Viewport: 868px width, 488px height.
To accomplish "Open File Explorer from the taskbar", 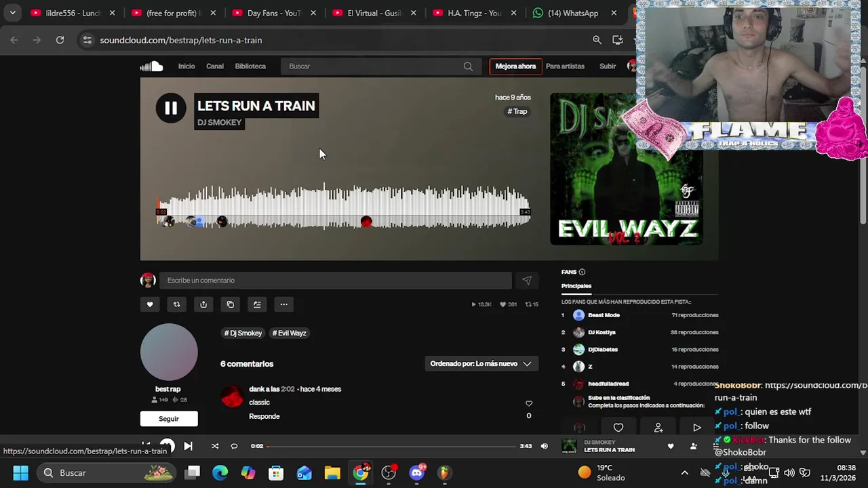I will point(332,472).
